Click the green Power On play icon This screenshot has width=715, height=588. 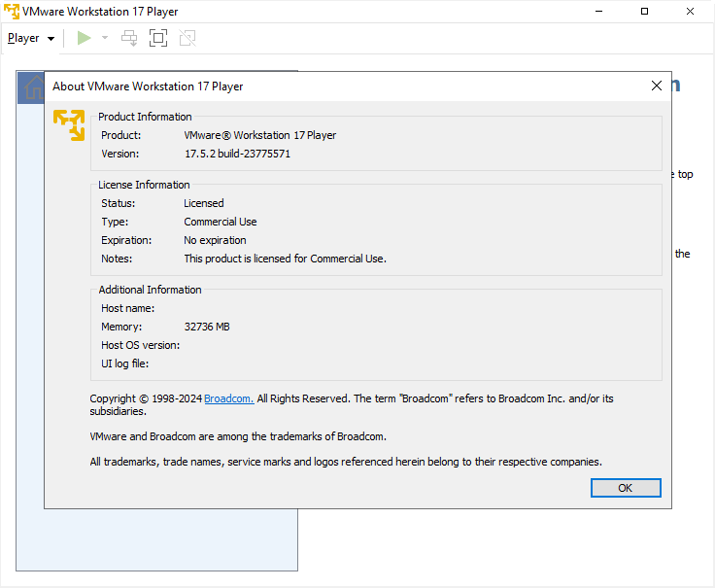[84, 38]
